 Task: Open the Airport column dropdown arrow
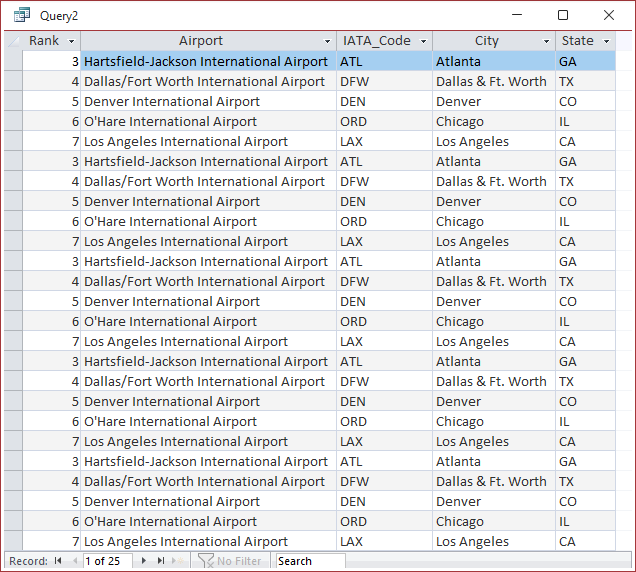tap(327, 41)
